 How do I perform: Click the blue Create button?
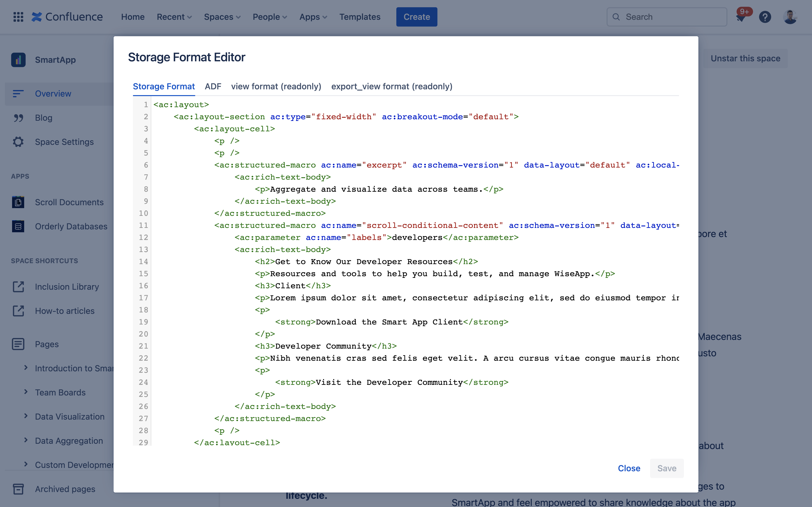pyautogui.click(x=416, y=17)
